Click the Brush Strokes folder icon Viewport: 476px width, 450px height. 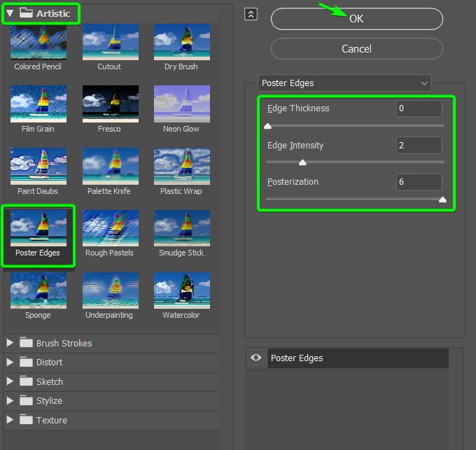click(x=26, y=343)
